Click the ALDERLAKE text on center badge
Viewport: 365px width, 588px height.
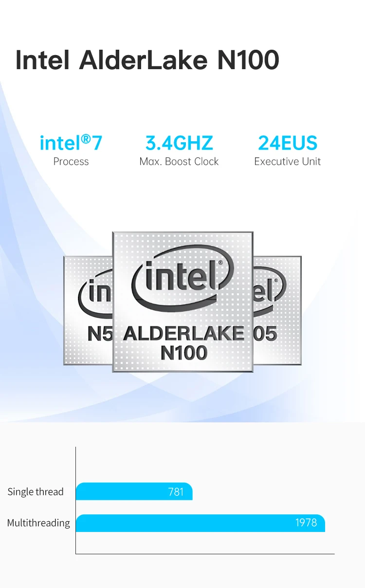click(183, 334)
